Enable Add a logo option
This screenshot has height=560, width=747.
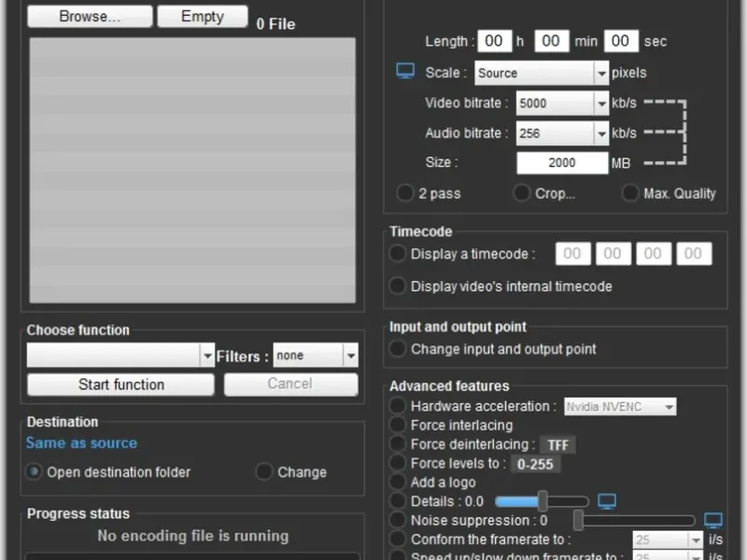tap(398, 482)
